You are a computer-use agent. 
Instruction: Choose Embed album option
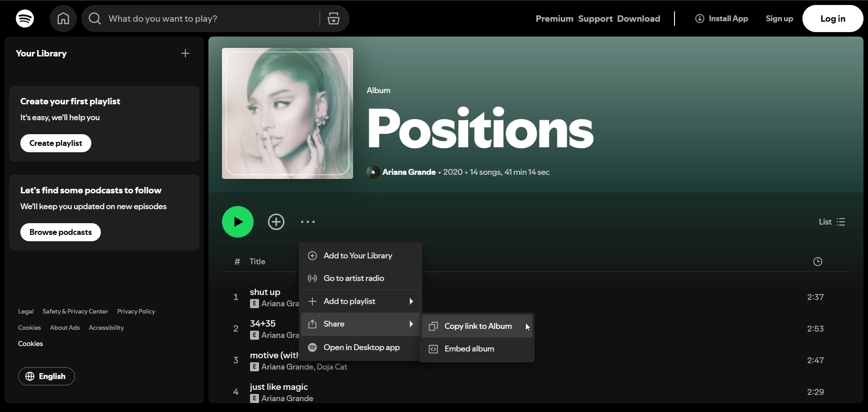469,349
